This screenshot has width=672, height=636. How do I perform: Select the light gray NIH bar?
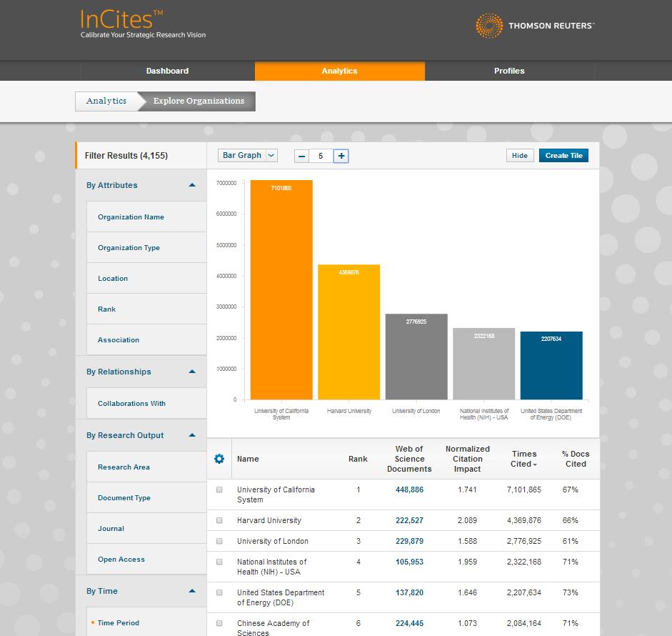(x=484, y=364)
